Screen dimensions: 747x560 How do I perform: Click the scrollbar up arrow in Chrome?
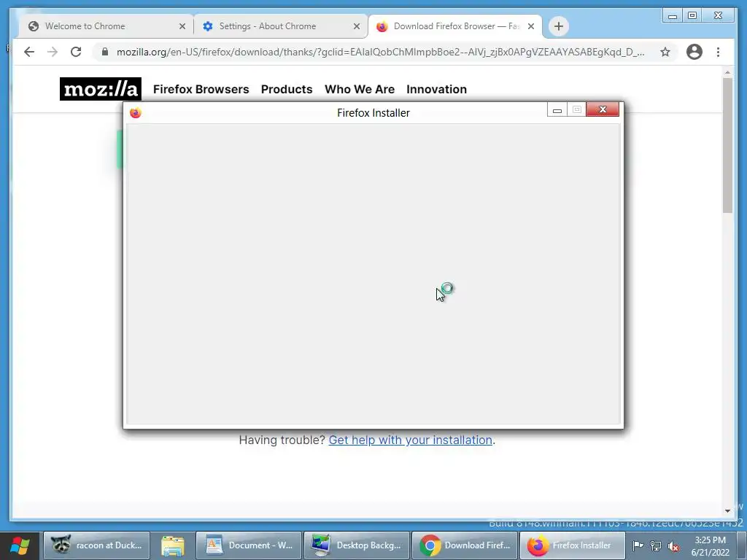click(727, 72)
